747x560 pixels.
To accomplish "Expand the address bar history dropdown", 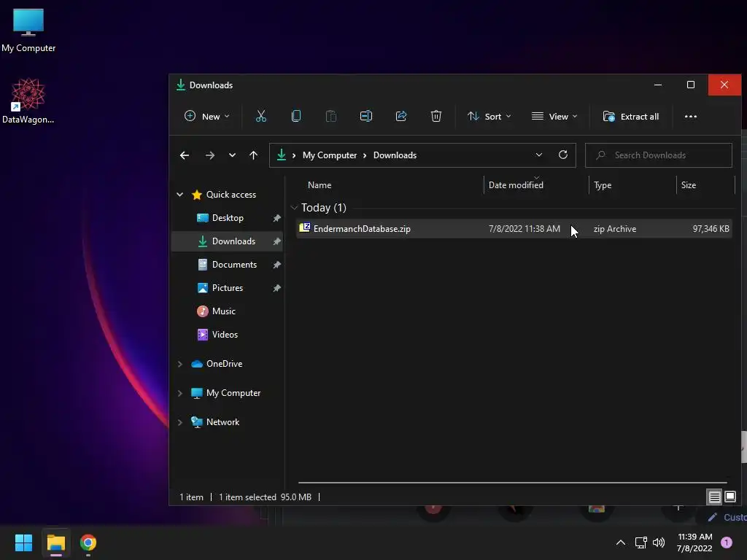I will pyautogui.click(x=539, y=155).
